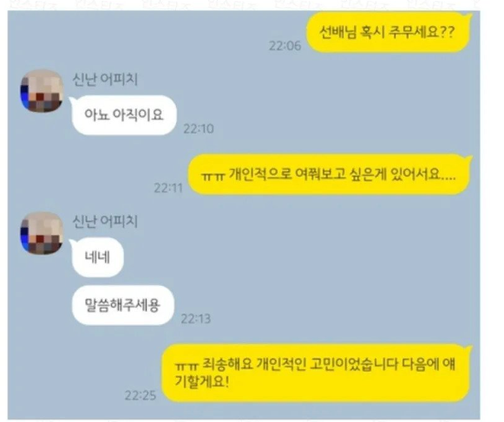This screenshot has height=422, width=504.
Task: Open the pixelated profile picture beside 아뇨 아직이요
Action: [42, 91]
